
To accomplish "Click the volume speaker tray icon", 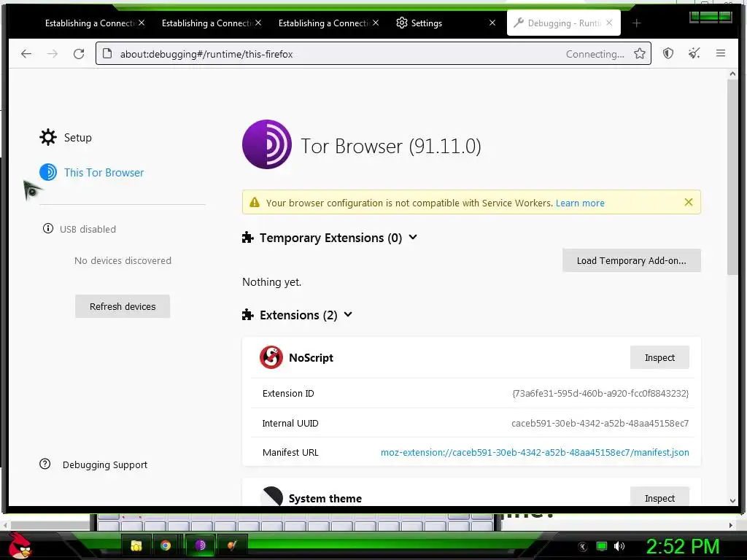I will point(619,546).
